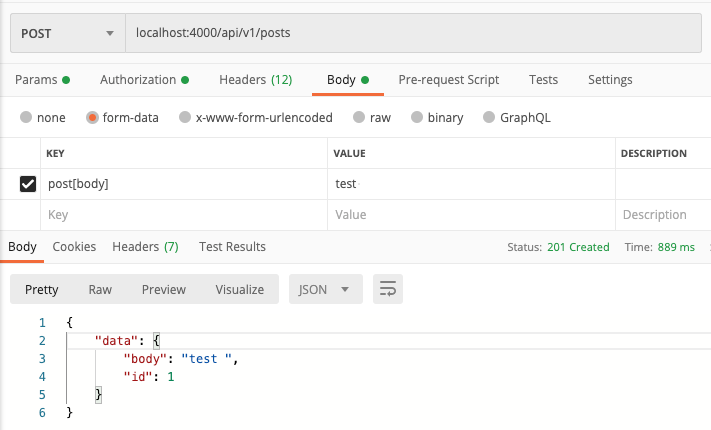The width and height of the screenshot is (711, 430).
Task: Click the KEY column header
Action: (x=55, y=153)
